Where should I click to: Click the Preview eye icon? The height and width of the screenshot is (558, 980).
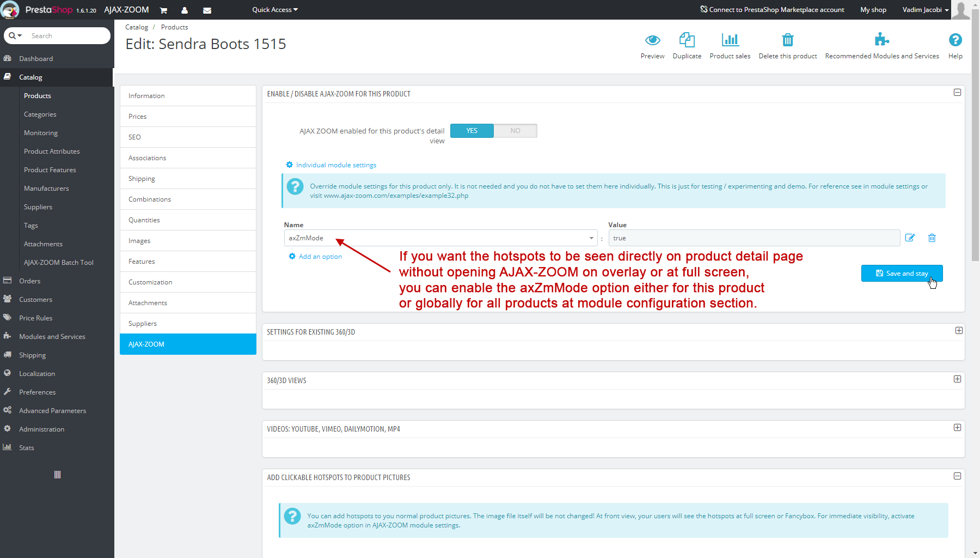coord(652,40)
